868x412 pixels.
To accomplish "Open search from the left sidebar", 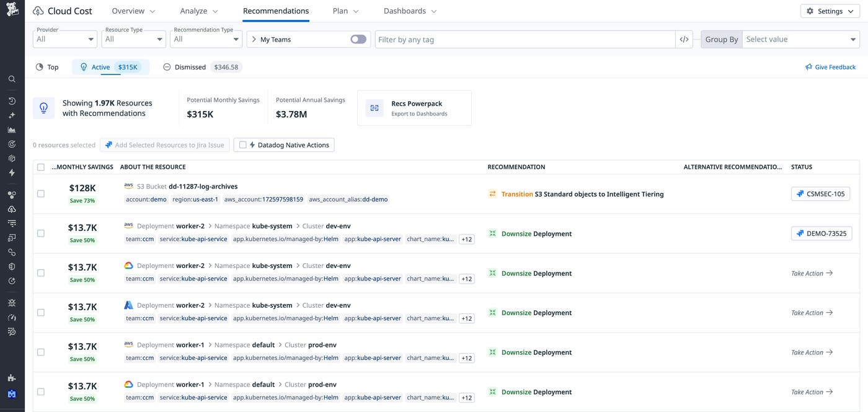I will 10,78.
